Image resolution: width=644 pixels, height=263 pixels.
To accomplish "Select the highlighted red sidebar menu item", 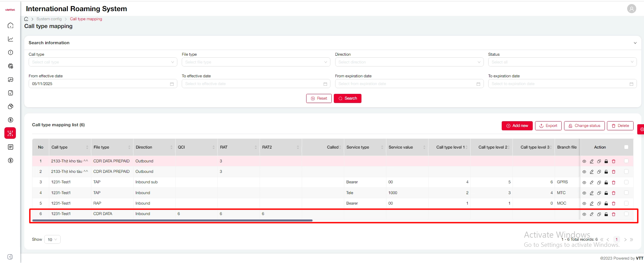I will [10, 133].
